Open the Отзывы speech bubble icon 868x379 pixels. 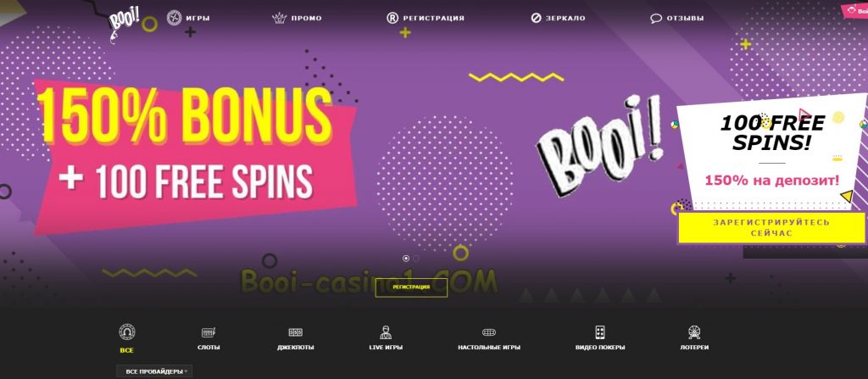tap(656, 19)
